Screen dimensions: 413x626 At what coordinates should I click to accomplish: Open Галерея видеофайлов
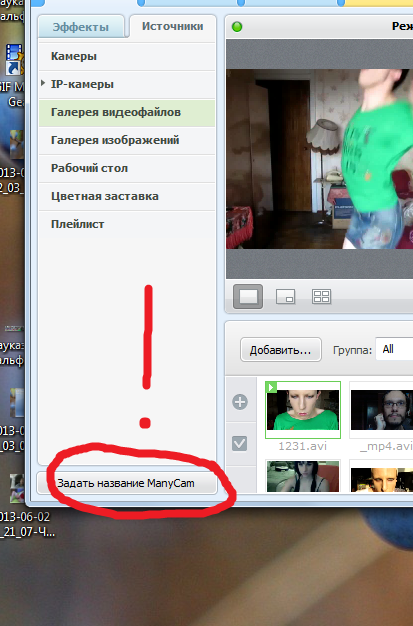(127, 113)
